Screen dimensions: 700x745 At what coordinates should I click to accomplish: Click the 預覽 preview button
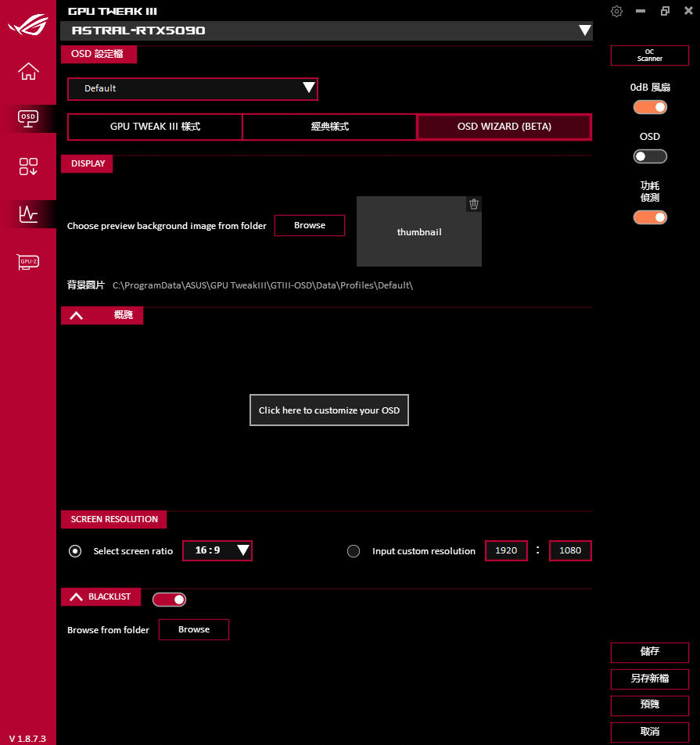(x=650, y=705)
